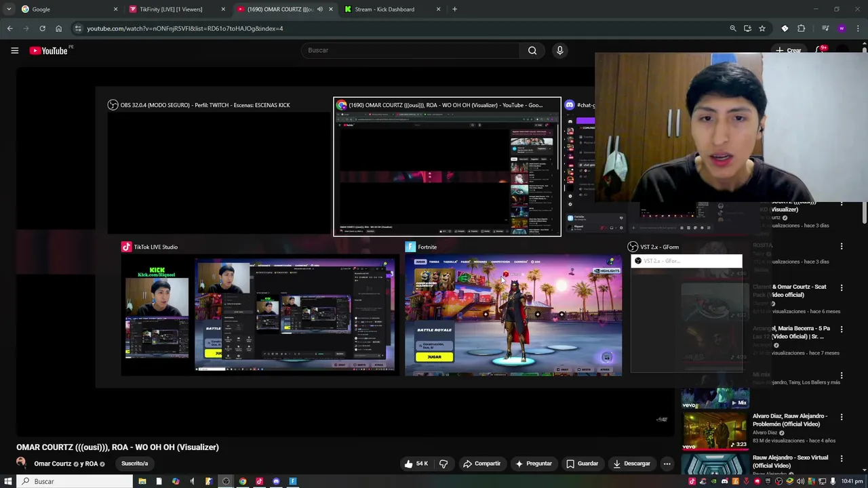Image resolution: width=868 pixels, height=488 pixels.
Task: Open the Chrome three-dot menu
Action: click(x=858, y=28)
